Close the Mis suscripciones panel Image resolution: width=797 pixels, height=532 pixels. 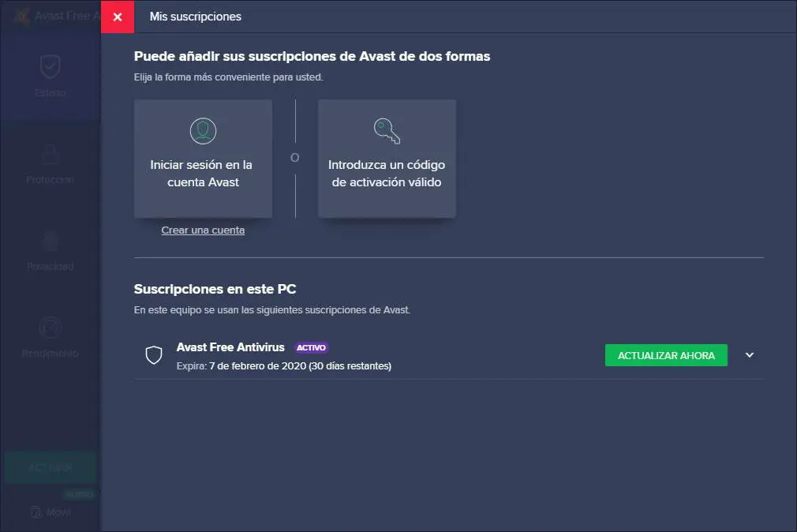coord(118,17)
